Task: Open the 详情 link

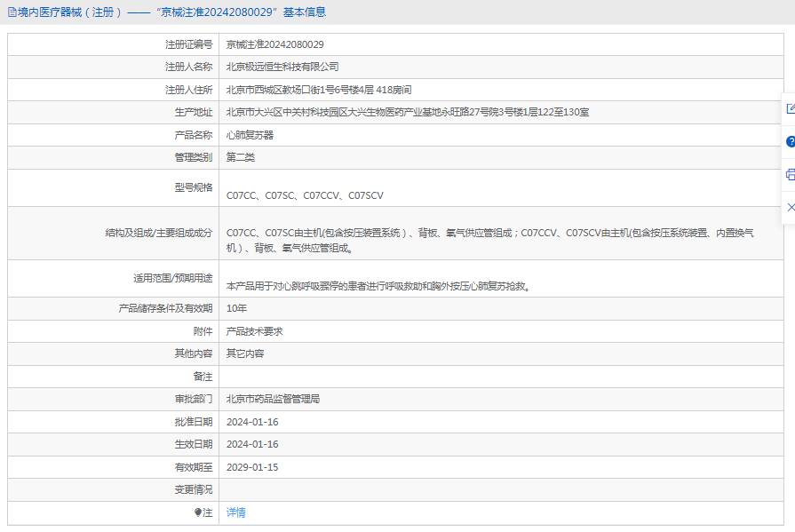Action: 235,512
